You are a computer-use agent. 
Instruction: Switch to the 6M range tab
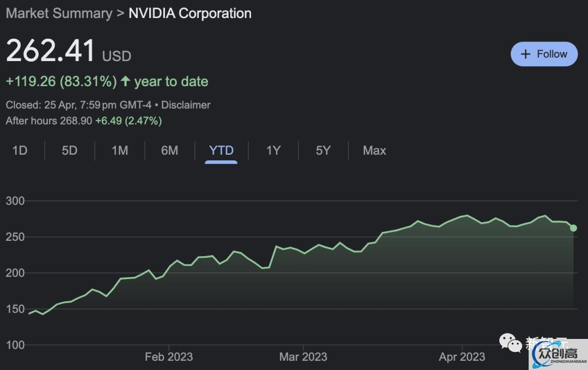point(169,150)
